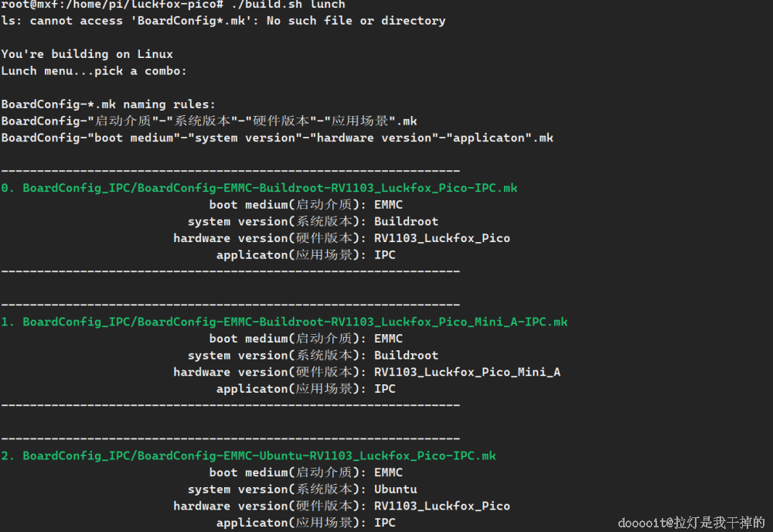Click option 0 system version Buildroot line
The height and width of the screenshot is (532, 773).
point(313,222)
